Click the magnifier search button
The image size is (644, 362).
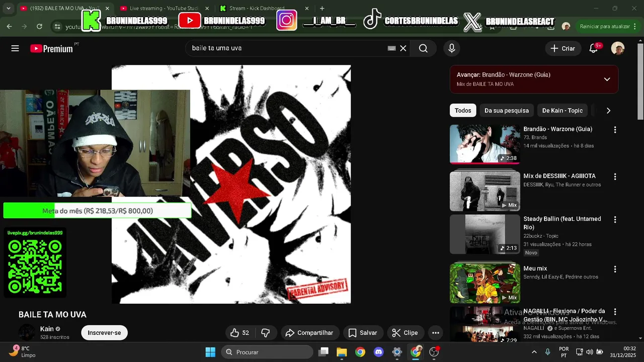click(x=423, y=48)
